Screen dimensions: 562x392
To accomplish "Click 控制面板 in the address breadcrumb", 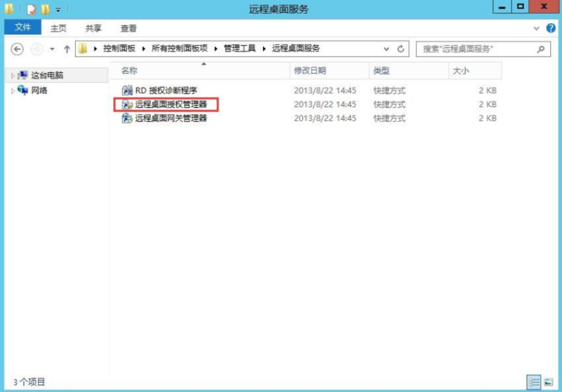I will (x=119, y=48).
